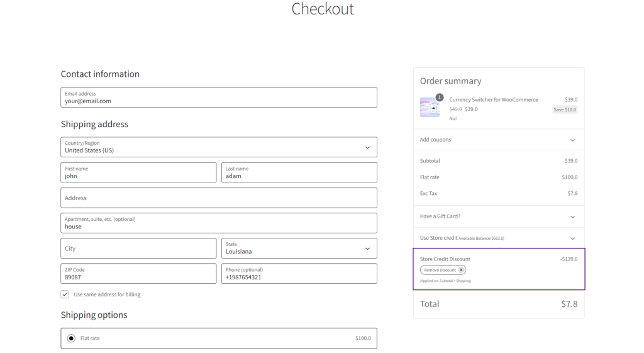This screenshot has width=644, height=353.
Task: Click the Exc Tax $7.8 value
Action: pos(572,193)
